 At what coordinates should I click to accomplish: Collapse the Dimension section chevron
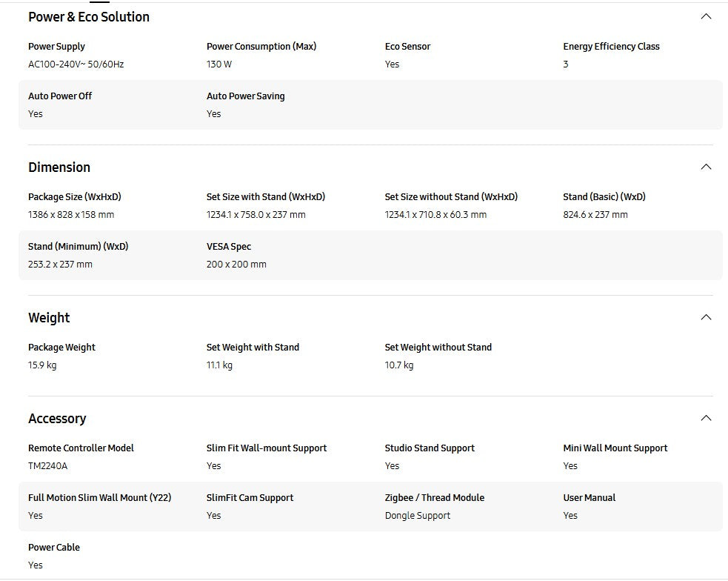pos(706,167)
